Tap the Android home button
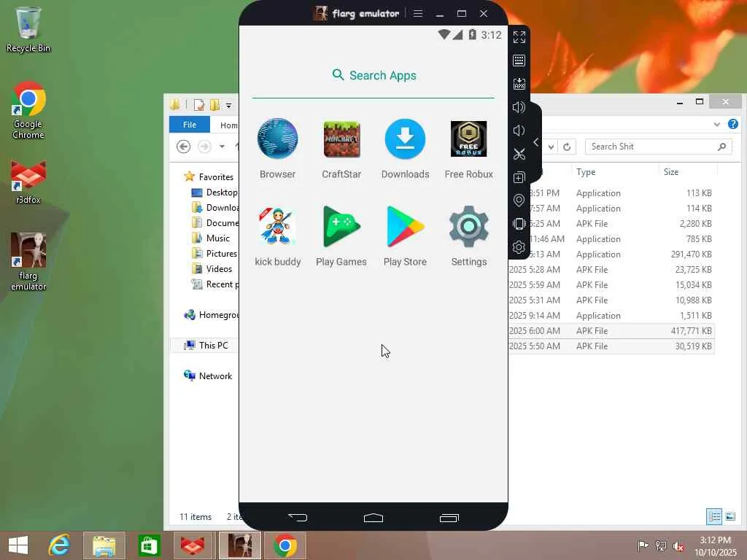Screen dimensions: 747x560 pyautogui.click(x=373, y=517)
